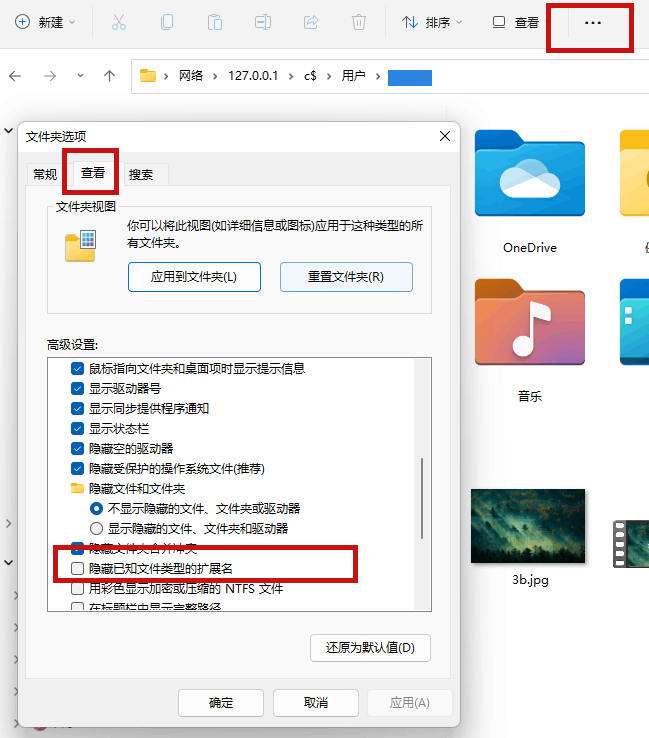Screen dimensions: 649x738
Task: Go up one folder level
Action: (x=109, y=76)
